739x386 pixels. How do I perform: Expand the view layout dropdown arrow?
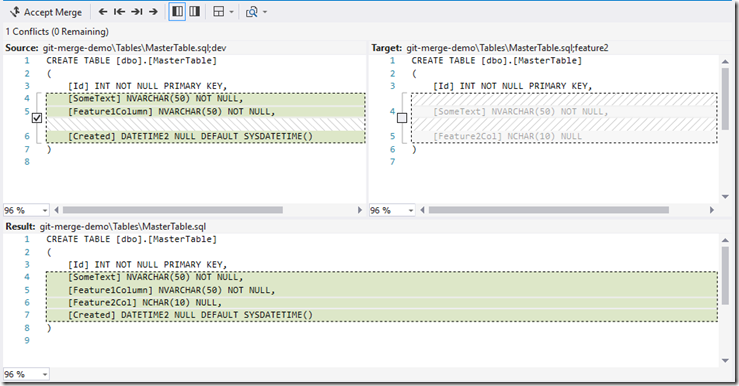(231, 12)
